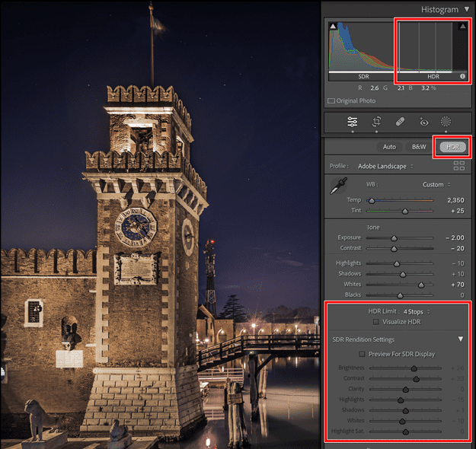
Task: Click the SDR label under histogram
Action: click(x=363, y=76)
